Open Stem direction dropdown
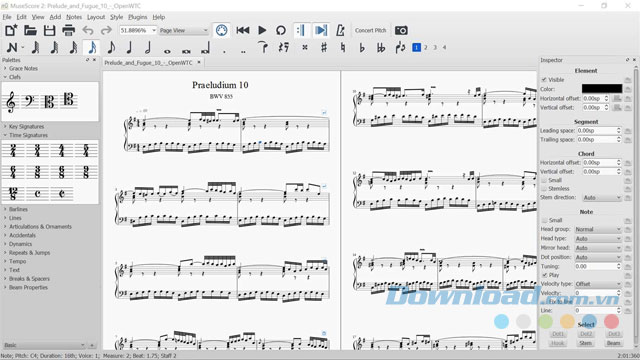The width and height of the screenshot is (640, 360). (x=602, y=198)
